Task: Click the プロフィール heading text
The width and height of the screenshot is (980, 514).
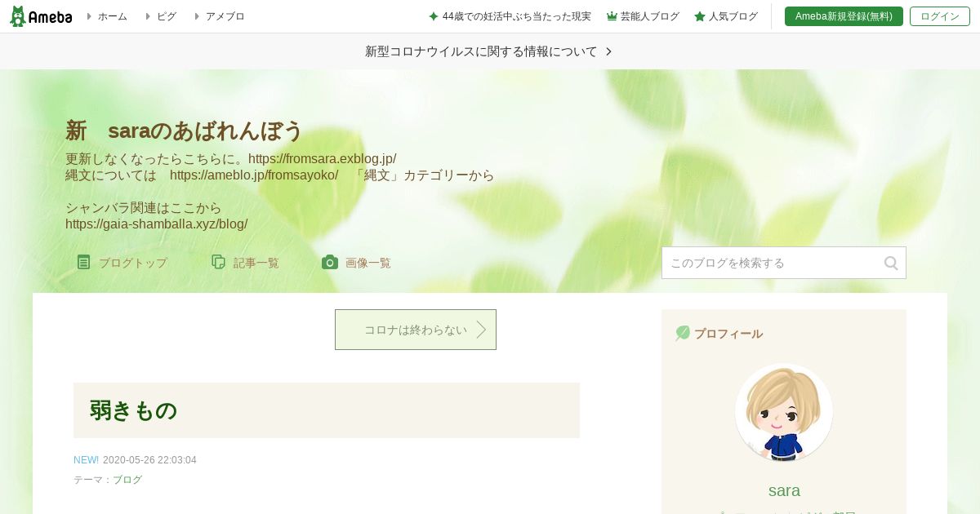Action: click(x=728, y=334)
